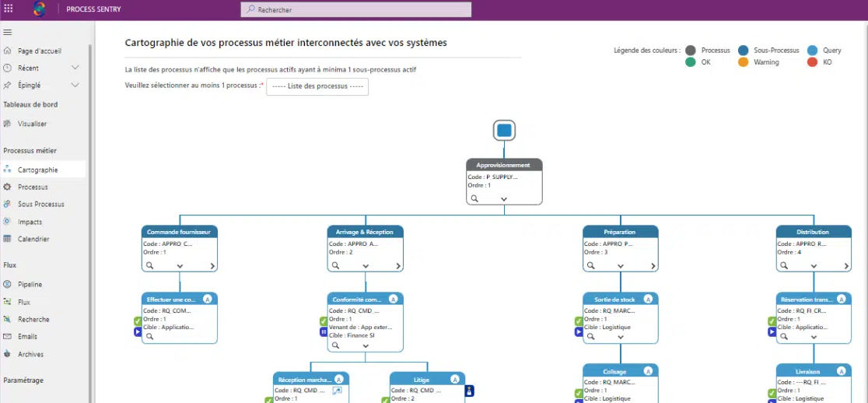Go to Pipeline in the Flux section
This screenshot has width=868, height=403.
(30, 285)
